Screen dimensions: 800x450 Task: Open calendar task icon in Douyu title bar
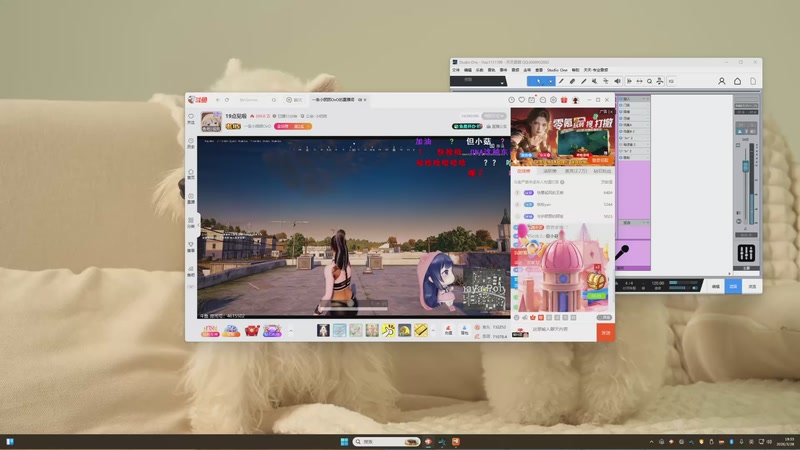tap(532, 100)
